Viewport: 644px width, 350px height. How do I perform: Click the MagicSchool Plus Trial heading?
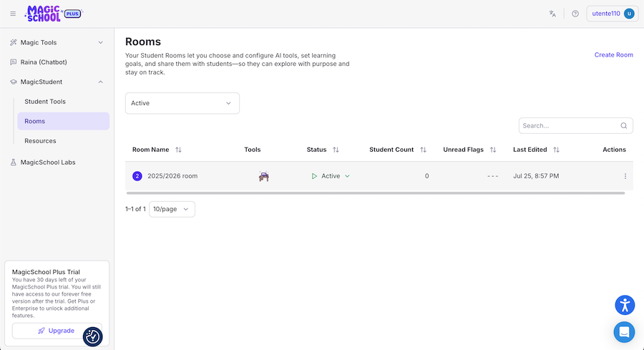tap(46, 271)
